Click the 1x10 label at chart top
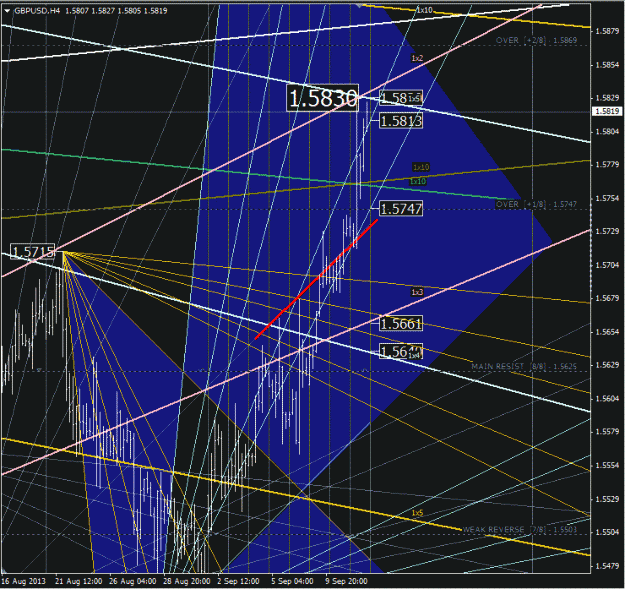 425,10
